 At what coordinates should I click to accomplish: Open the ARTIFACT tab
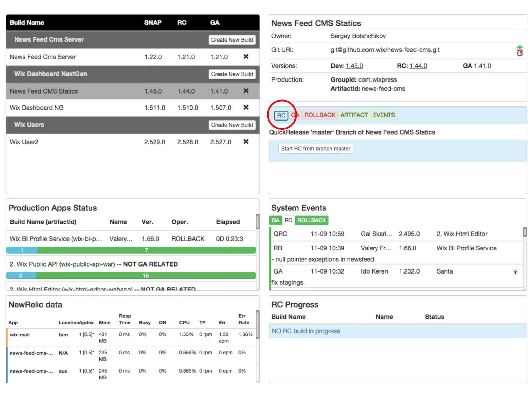pos(354,115)
